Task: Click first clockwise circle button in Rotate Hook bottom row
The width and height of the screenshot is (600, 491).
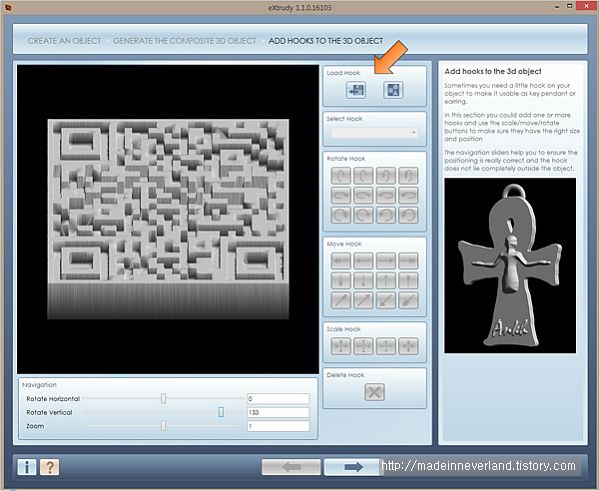Action: tap(341, 215)
